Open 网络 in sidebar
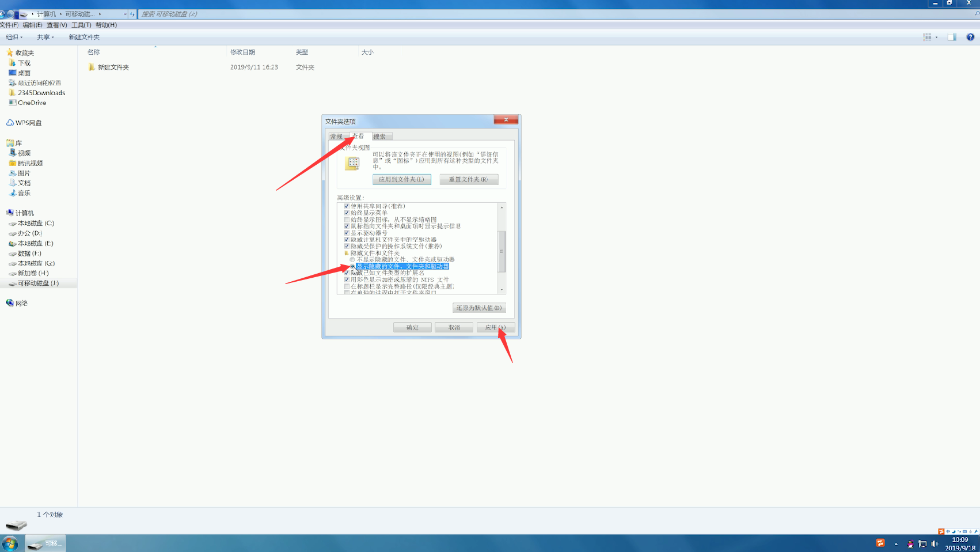Viewport: 980px width, 552px height. click(17, 303)
